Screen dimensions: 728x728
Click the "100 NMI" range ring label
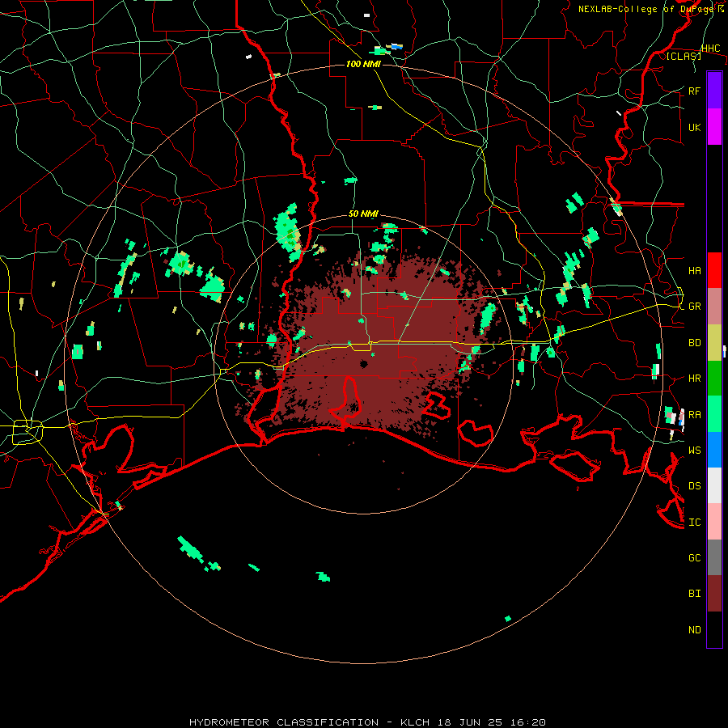363,64
